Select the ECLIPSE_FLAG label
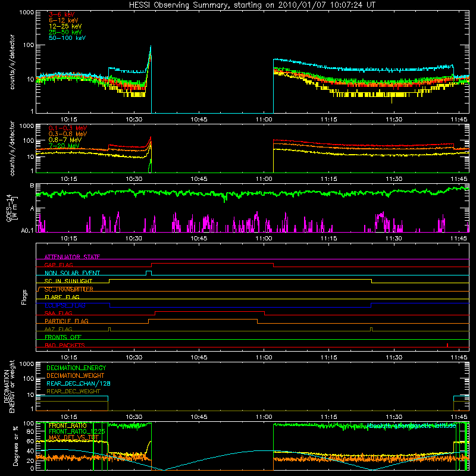Screen dimensions: 476x476 [65, 305]
